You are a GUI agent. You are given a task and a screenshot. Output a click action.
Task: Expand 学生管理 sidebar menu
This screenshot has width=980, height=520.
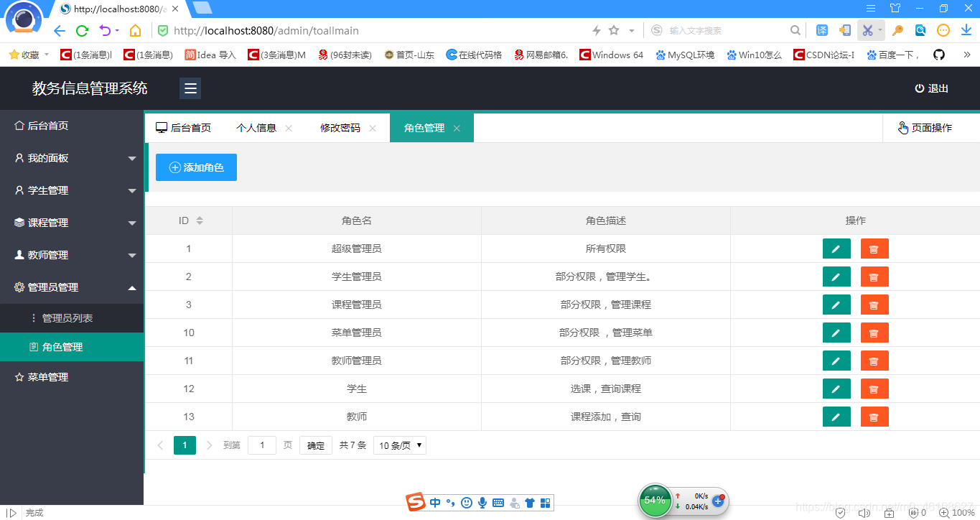[72, 190]
